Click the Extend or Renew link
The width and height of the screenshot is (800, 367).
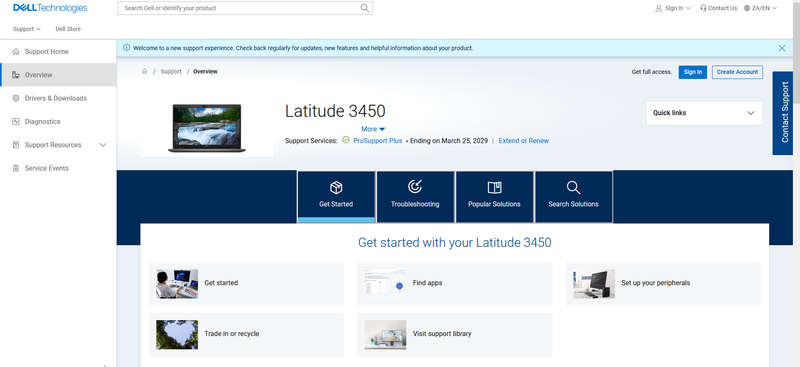coord(523,140)
